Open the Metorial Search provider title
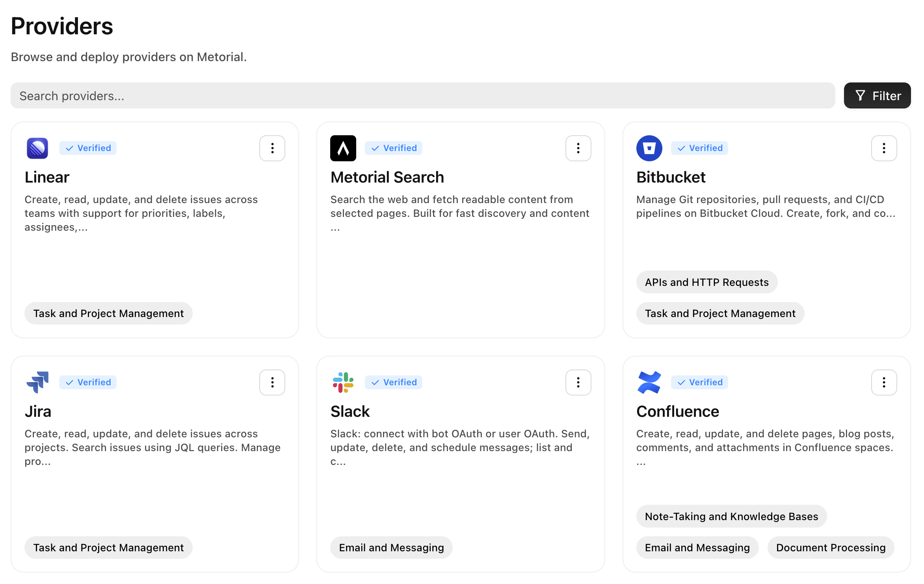 [387, 177]
